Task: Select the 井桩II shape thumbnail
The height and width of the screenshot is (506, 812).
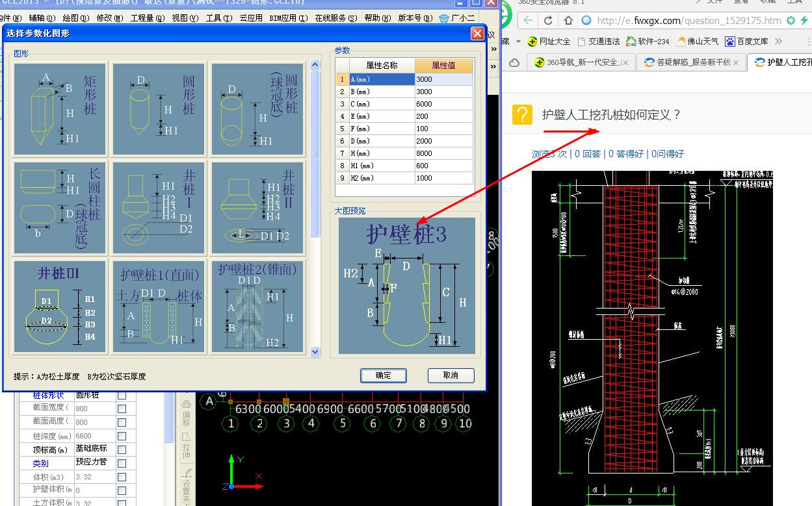Action: coord(257,208)
